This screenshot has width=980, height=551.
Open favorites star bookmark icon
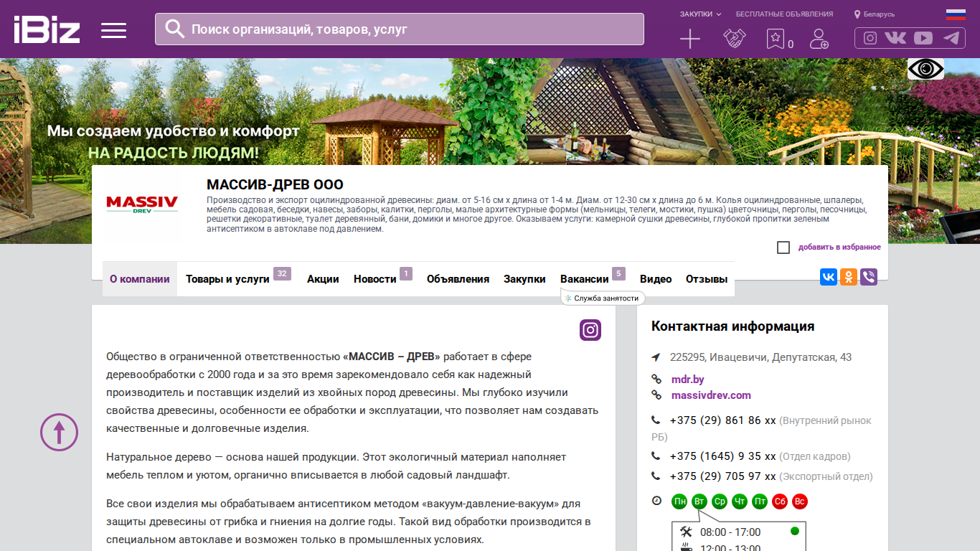775,39
